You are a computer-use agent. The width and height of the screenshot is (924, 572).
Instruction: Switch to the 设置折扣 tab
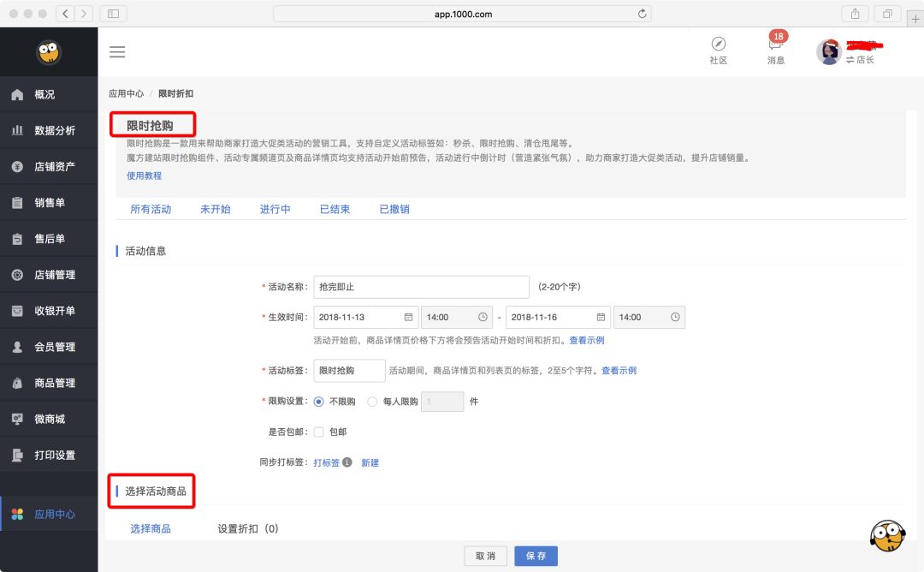[236, 528]
